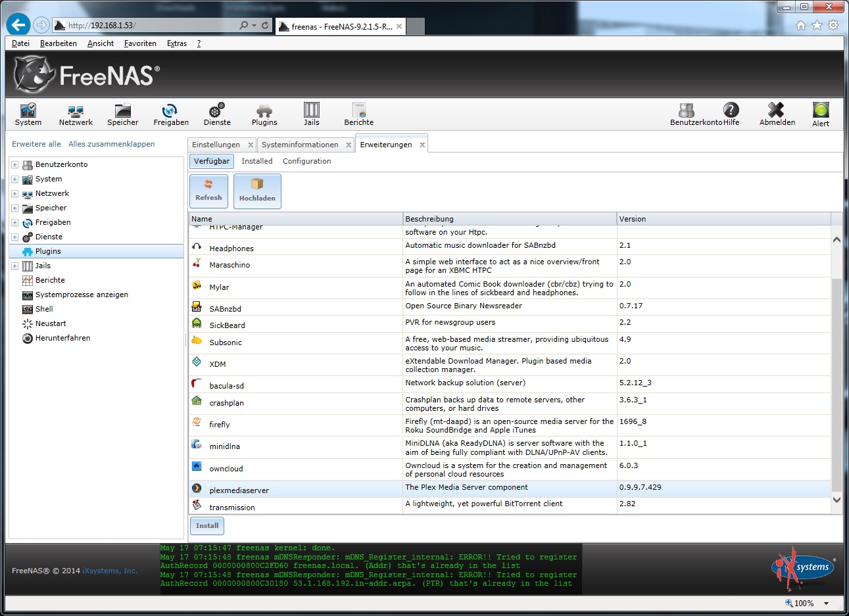Open the Freigaben toolbar icon

click(170, 110)
